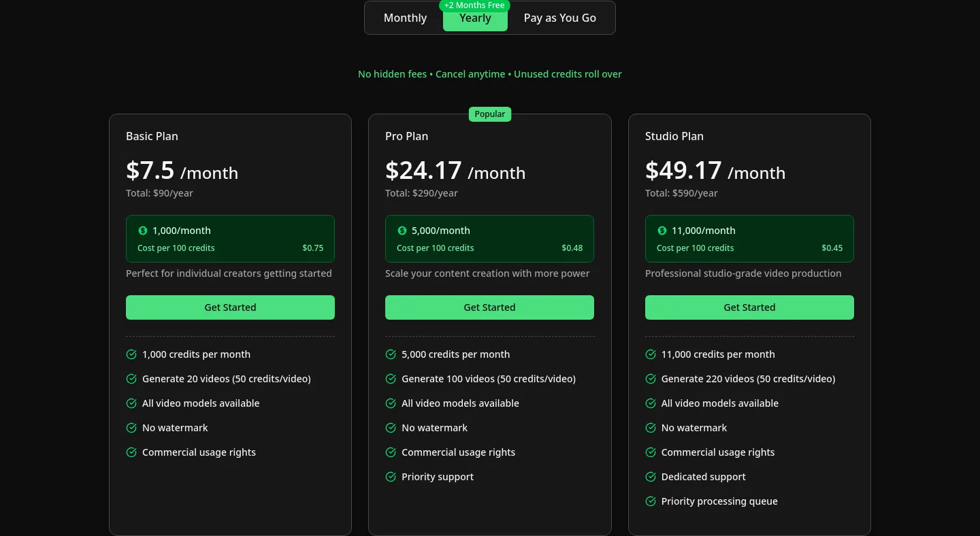Switch to the Monthly billing tab

tap(405, 18)
